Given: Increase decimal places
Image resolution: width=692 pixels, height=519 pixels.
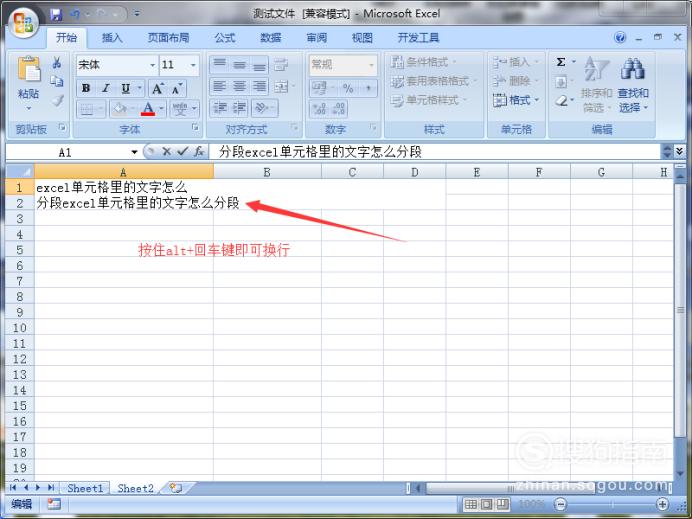Looking at the screenshot, I should pyautogui.click(x=320, y=109).
